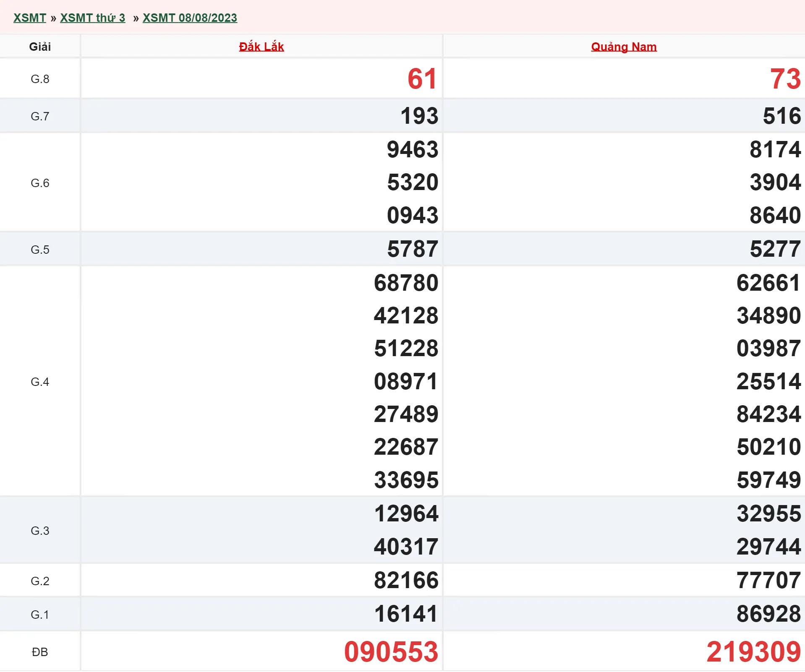The height and width of the screenshot is (672, 805).
Task: Open the Quảng Nam province link
Action: (623, 47)
